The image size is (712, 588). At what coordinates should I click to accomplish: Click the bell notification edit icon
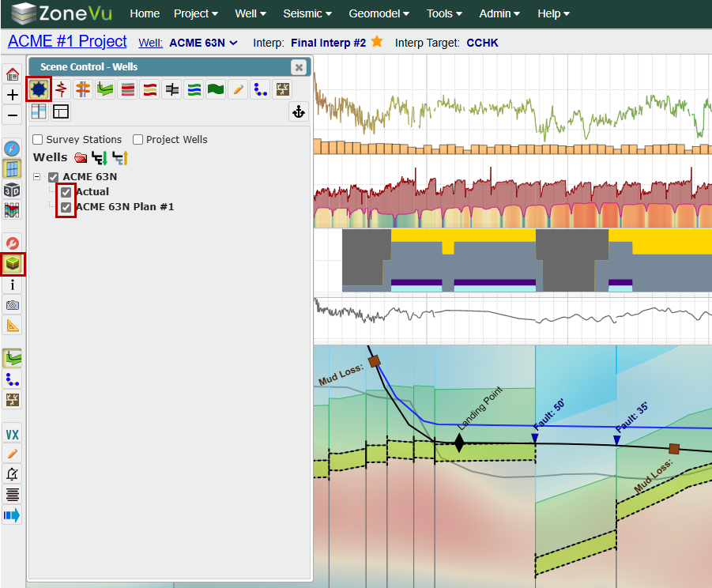[x=13, y=474]
